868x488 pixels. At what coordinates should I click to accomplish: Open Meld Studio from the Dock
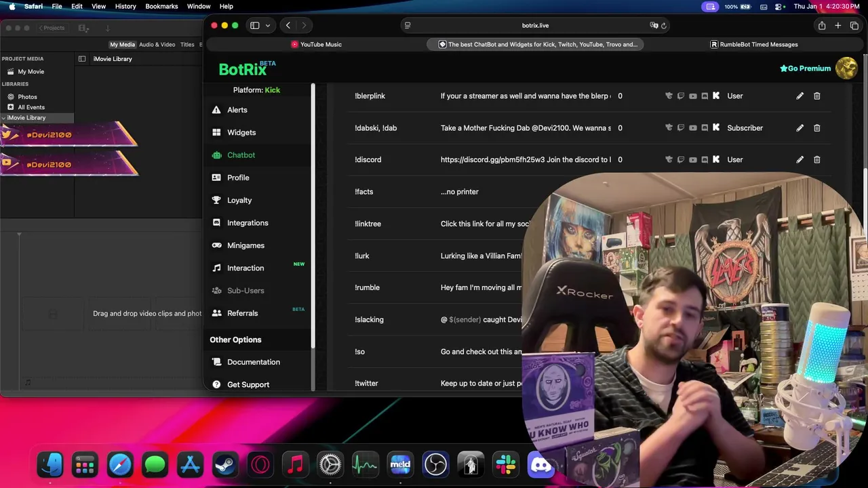[400, 465]
